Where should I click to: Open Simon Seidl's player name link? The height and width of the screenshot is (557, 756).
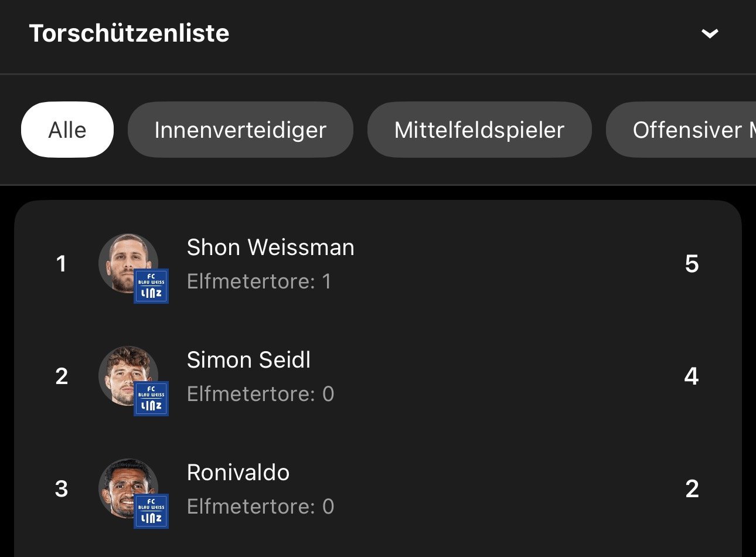coord(248,360)
